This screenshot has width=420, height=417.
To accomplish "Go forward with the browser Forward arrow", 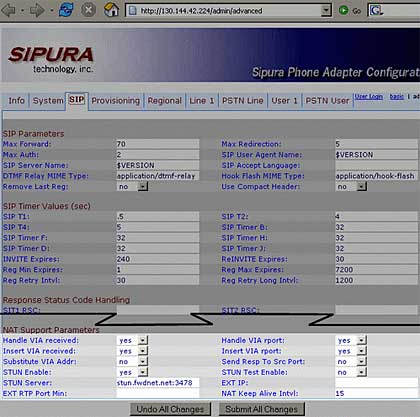I will [37, 10].
